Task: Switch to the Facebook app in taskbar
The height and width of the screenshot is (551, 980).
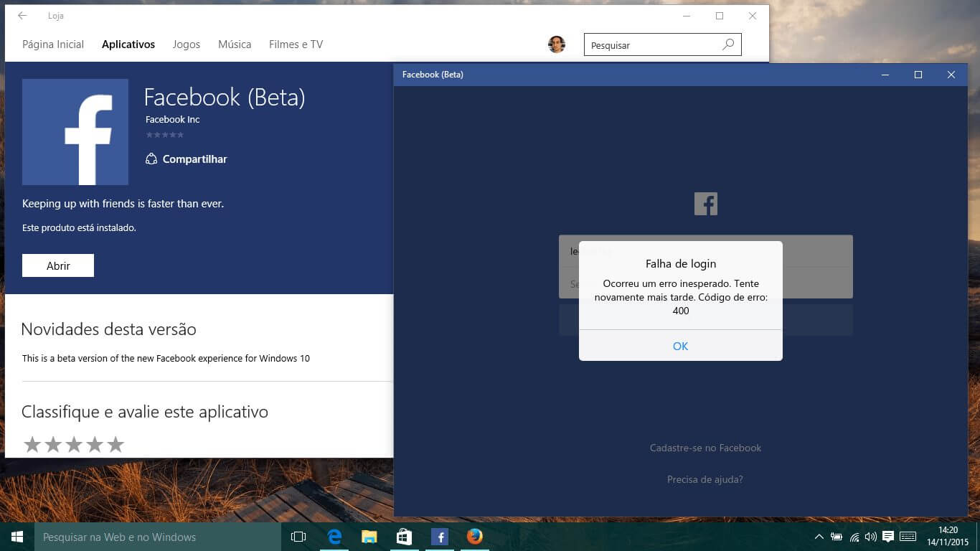Action: tap(439, 537)
